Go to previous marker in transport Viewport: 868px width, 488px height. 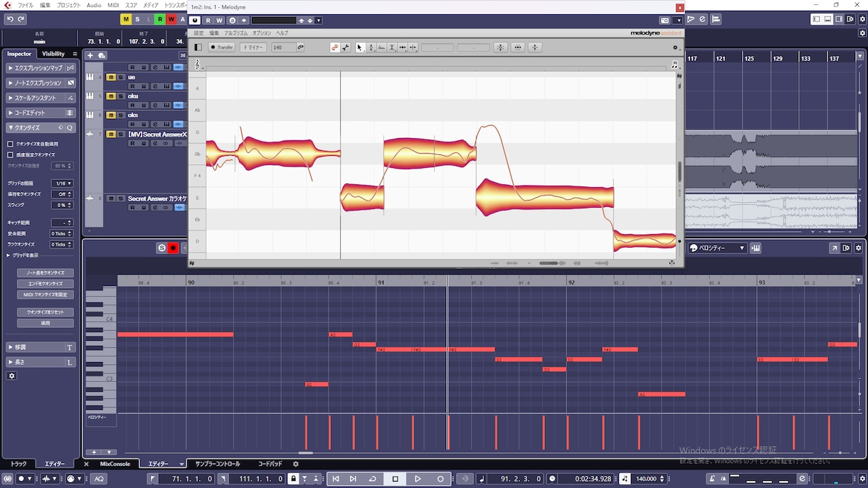[x=335, y=479]
